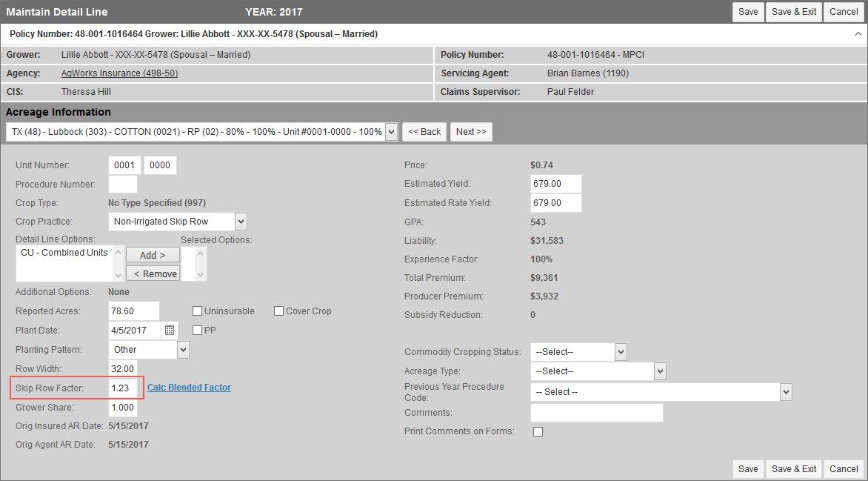Open the acreage detail line selector dropdown
This screenshot has width=868, height=481.
[391, 131]
